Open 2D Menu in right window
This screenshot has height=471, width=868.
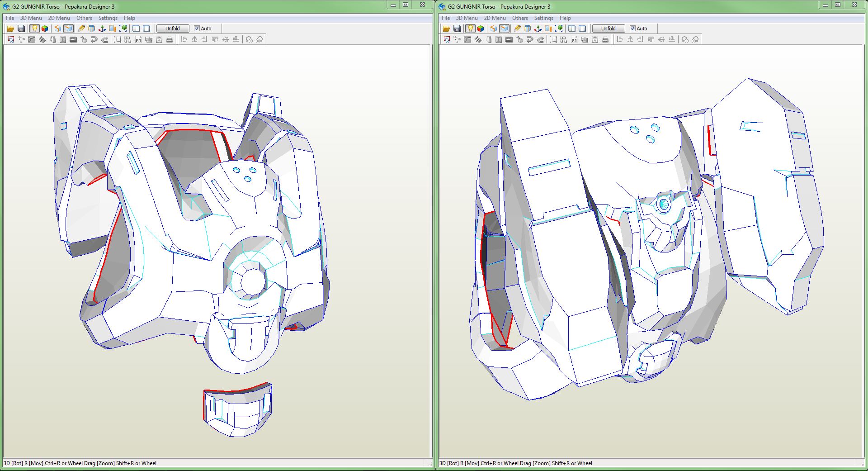coord(495,18)
